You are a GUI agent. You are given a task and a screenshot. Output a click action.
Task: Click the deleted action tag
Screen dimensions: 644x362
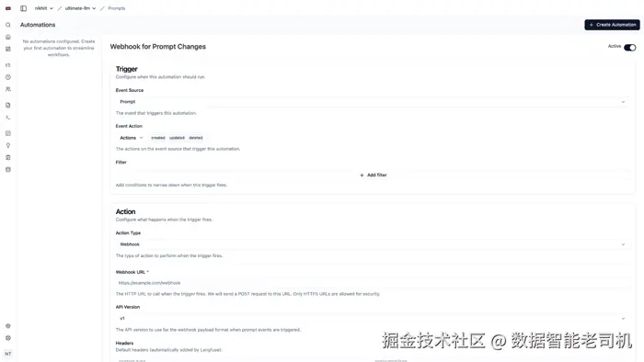(x=195, y=138)
